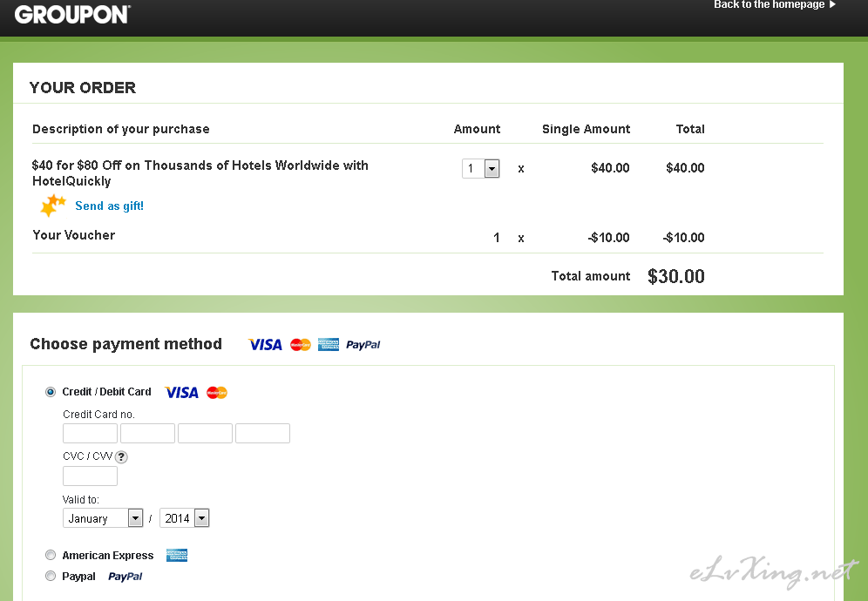Click the 'CVC / CVV' label

[87, 456]
